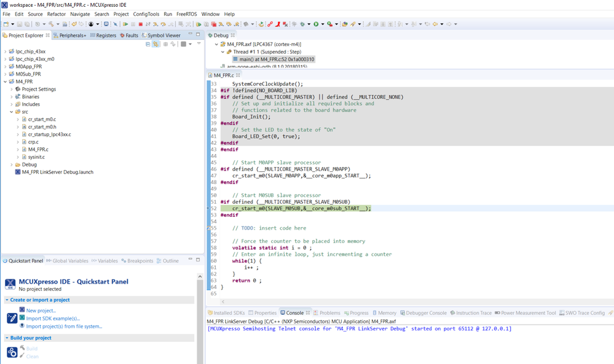Click the New file toolbar icon
The width and height of the screenshot is (614, 364).
[x=6, y=24]
